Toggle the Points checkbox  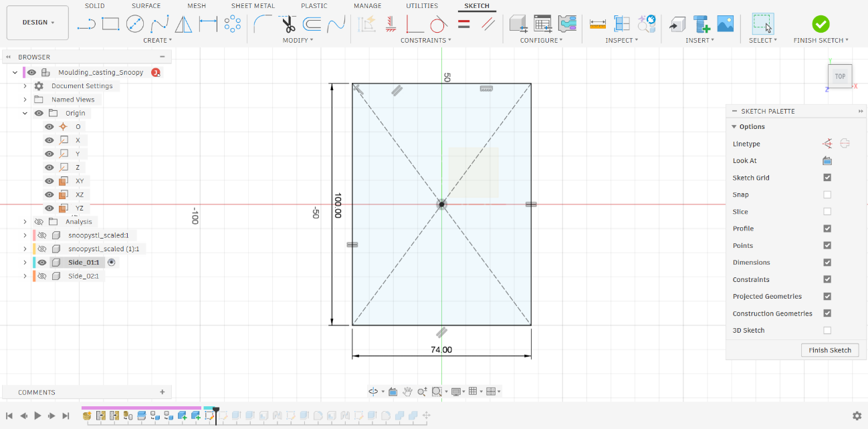[x=827, y=245]
